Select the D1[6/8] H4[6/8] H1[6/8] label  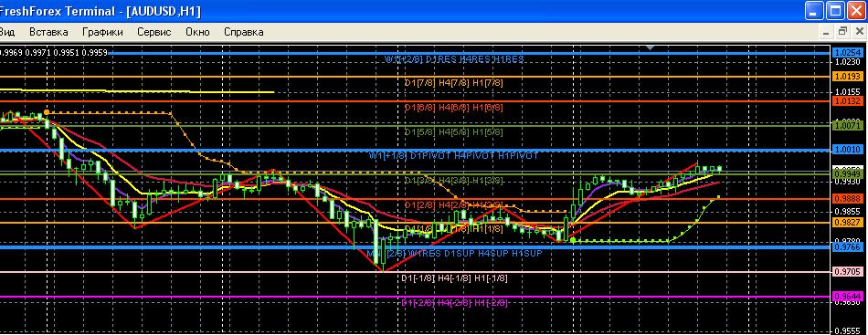point(454,107)
